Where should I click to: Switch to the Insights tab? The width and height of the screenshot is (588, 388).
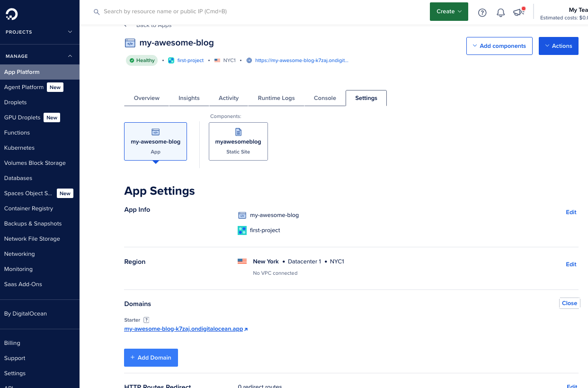tap(189, 98)
